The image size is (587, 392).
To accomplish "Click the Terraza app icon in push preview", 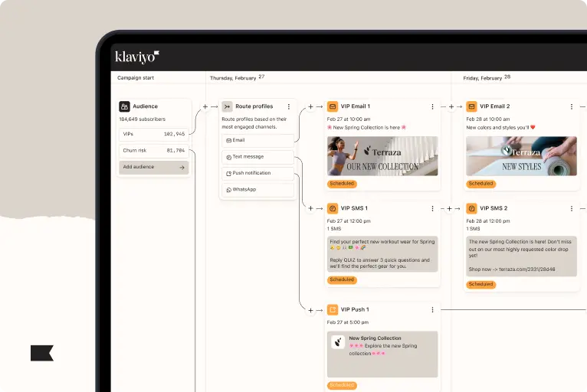I will click(x=338, y=342).
